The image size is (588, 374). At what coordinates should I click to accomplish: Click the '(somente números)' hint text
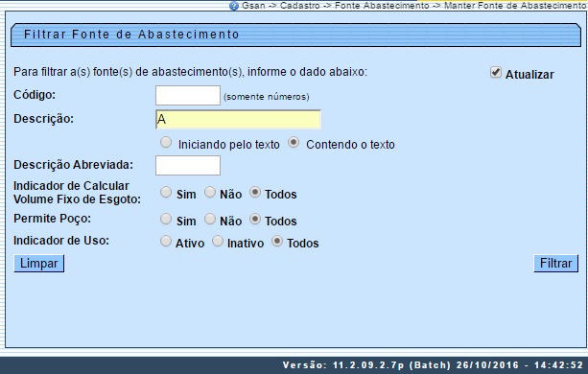point(267,97)
